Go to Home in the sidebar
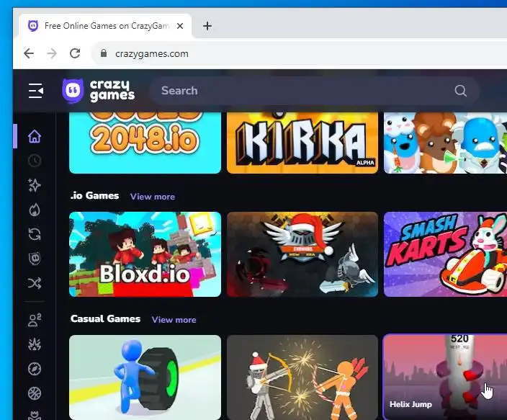The image size is (507, 420). click(x=35, y=136)
